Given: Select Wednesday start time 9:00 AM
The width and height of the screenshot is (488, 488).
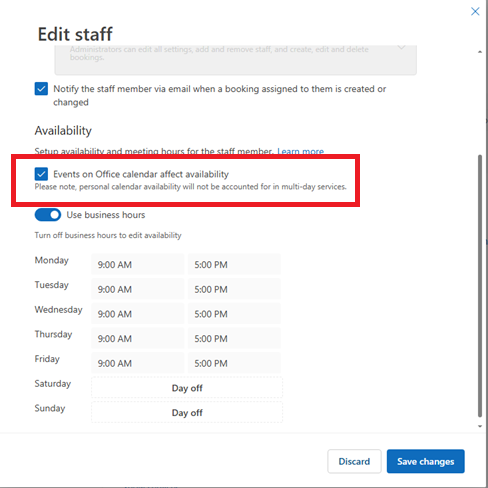Looking at the screenshot, I should pyautogui.click(x=138, y=314).
